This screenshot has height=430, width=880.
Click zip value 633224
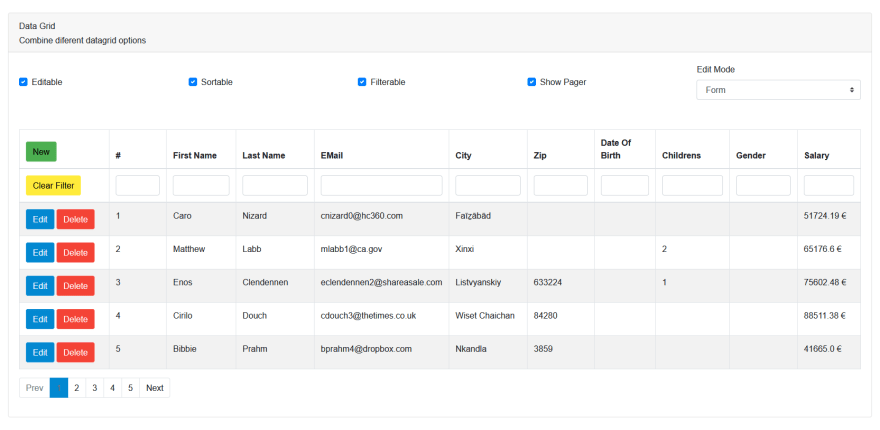coord(548,282)
